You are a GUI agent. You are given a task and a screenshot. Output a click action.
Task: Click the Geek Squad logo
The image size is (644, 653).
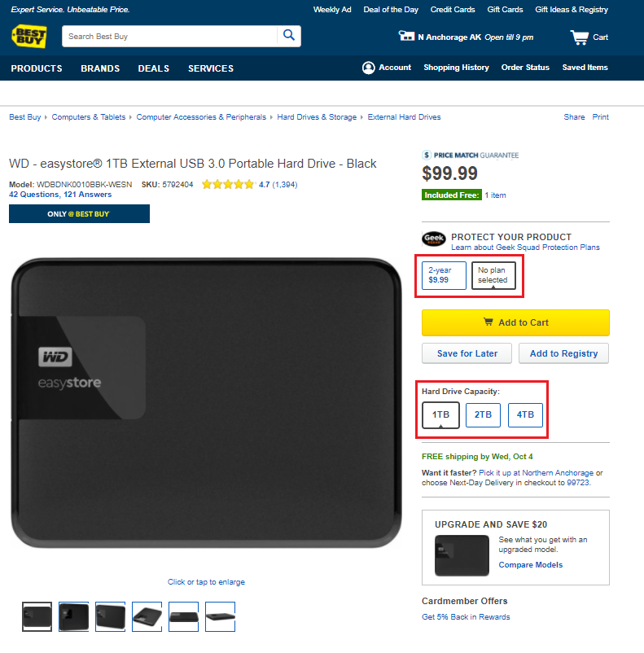(434, 239)
